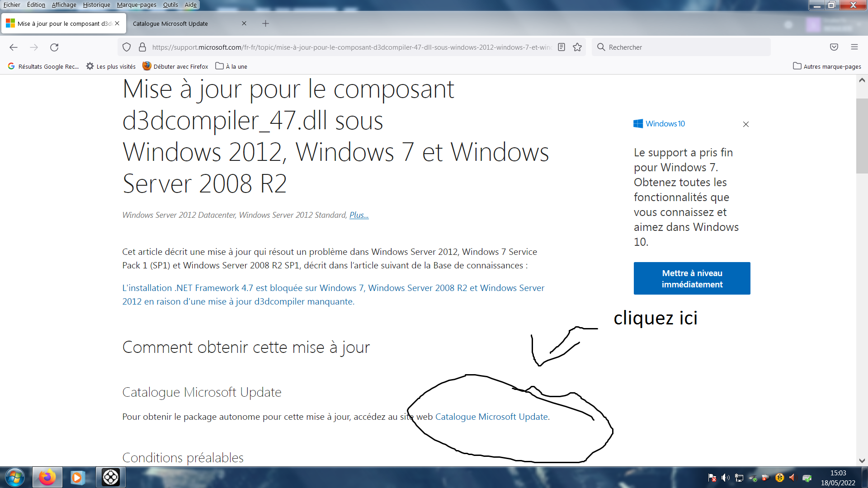Follow the Catalogue Microsoft Update link in paragraph

coord(491,417)
